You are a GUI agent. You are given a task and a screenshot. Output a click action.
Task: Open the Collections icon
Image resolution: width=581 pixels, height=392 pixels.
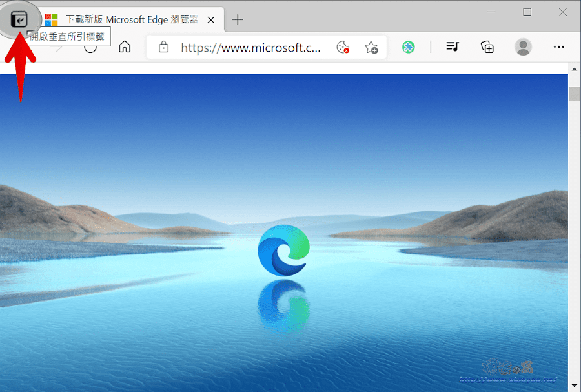tap(487, 47)
